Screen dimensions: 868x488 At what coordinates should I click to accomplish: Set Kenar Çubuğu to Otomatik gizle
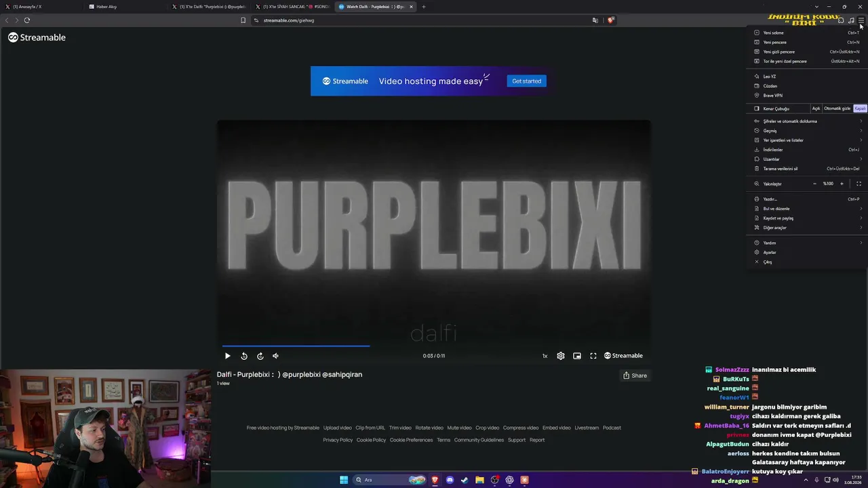point(837,108)
